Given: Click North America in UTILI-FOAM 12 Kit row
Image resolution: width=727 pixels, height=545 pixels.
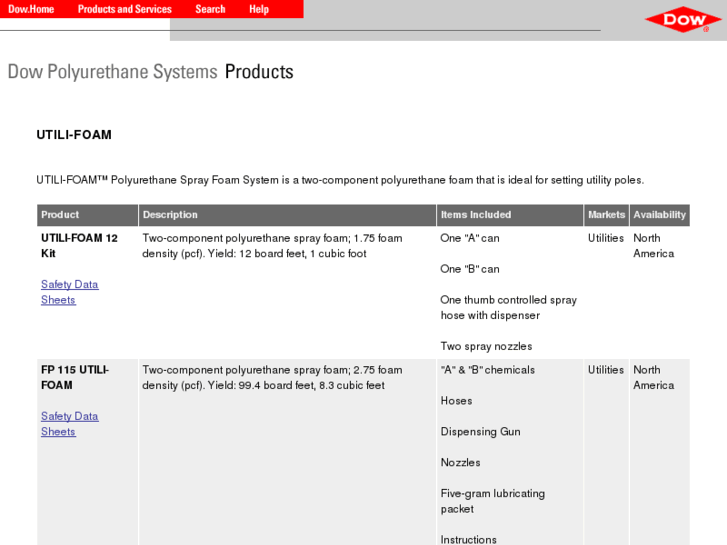Looking at the screenshot, I should (x=654, y=246).
